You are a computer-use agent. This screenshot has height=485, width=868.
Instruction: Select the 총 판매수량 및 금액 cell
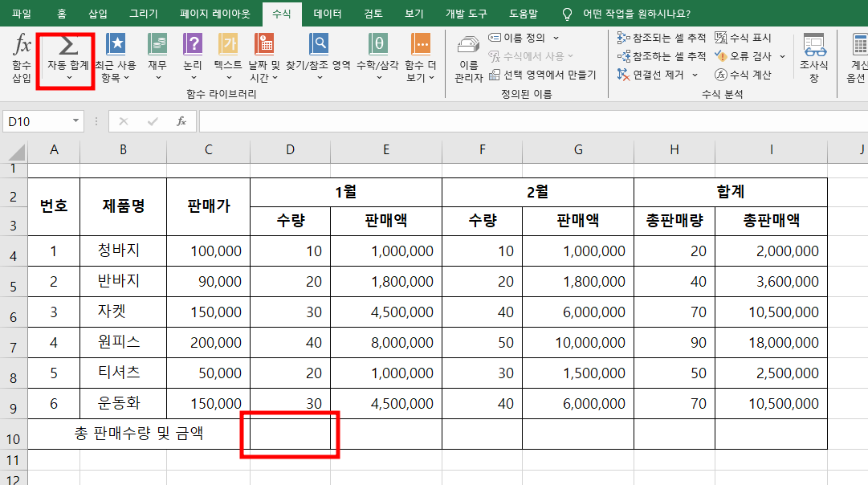click(x=139, y=434)
